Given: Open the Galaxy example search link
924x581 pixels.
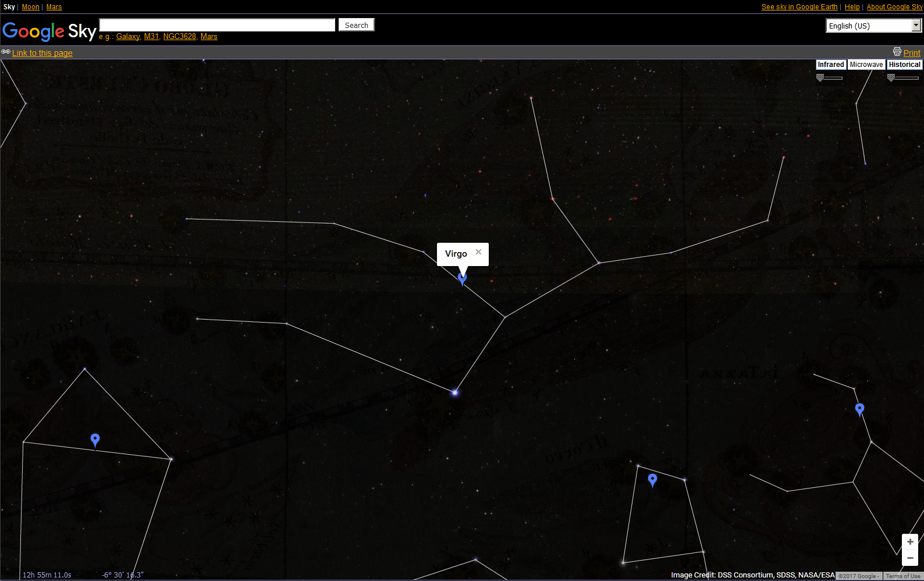Looking at the screenshot, I should click(x=128, y=37).
